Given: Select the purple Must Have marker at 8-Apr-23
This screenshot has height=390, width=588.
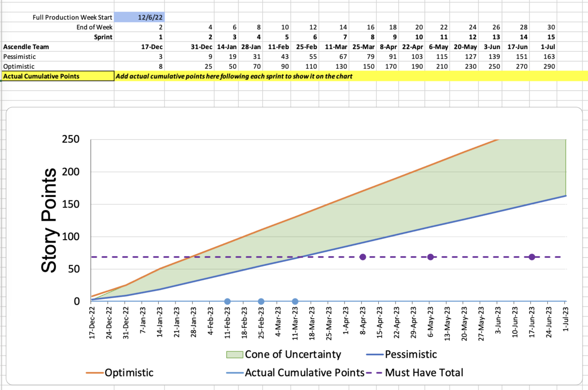Looking at the screenshot, I should [x=363, y=257].
